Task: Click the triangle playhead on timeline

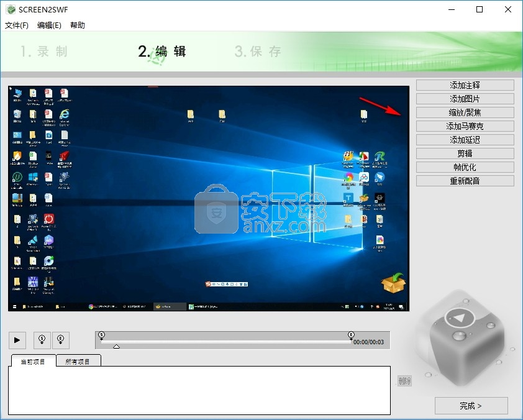Action: click(116, 347)
